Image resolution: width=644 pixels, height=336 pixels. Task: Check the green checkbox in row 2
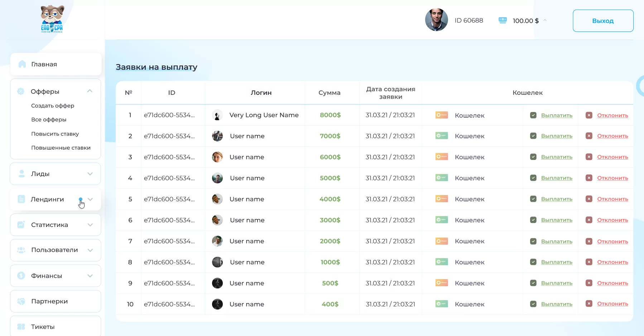pyautogui.click(x=533, y=136)
